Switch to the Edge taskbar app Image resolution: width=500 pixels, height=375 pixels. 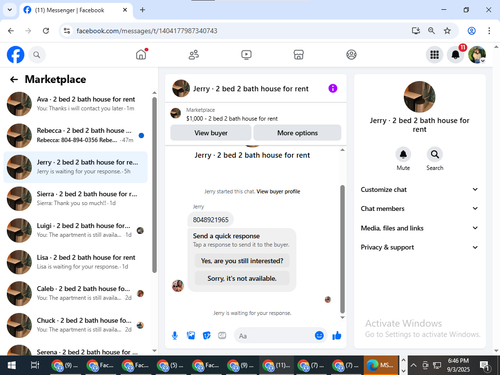tap(381, 365)
